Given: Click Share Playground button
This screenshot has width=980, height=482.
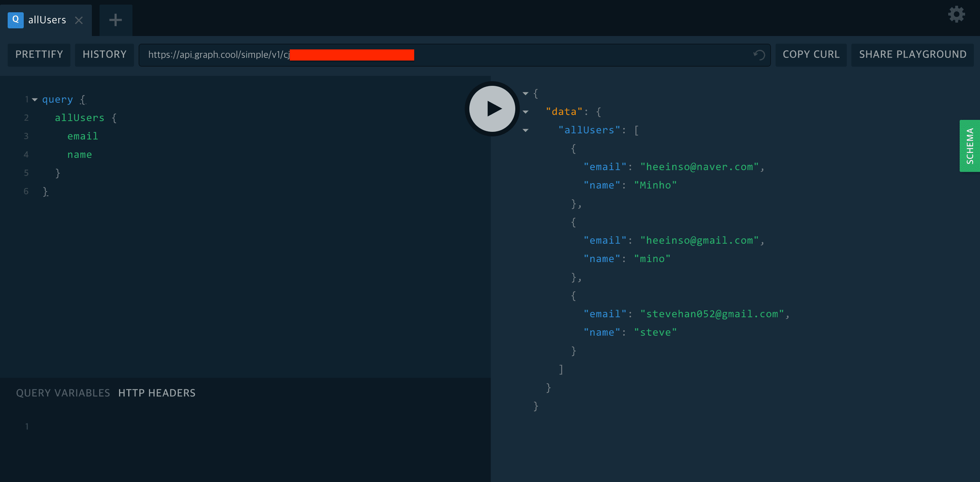Looking at the screenshot, I should coord(913,55).
